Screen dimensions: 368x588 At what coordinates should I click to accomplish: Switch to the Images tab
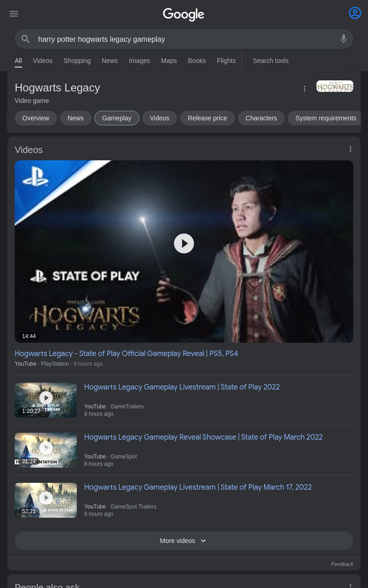pyautogui.click(x=139, y=61)
